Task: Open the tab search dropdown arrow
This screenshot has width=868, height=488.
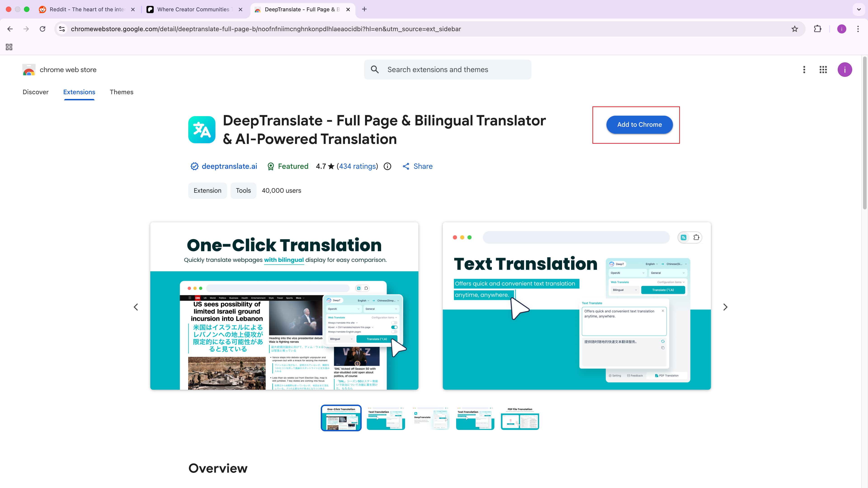Action: pos(859,9)
